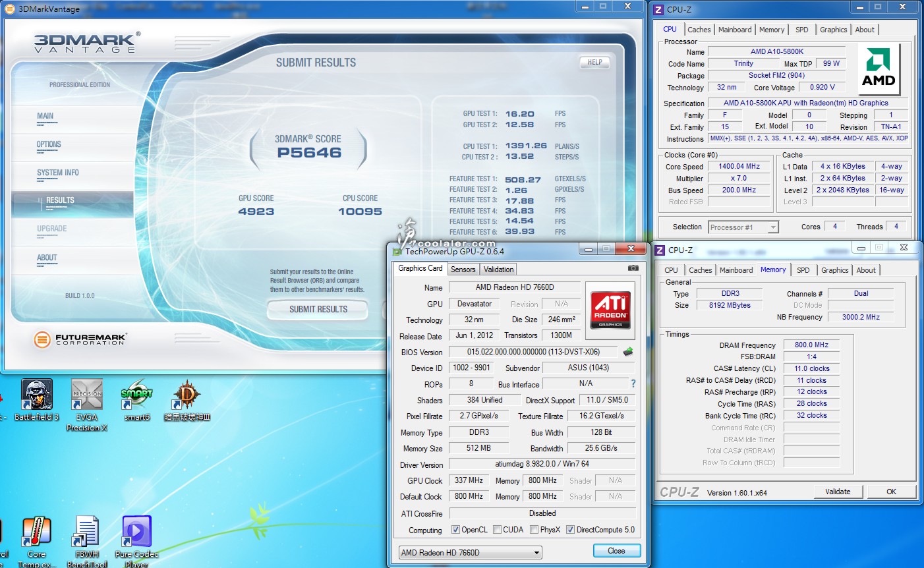Screen dimensions: 924x568
Task: Click the GPU-Z title bar icon
Action: point(397,251)
